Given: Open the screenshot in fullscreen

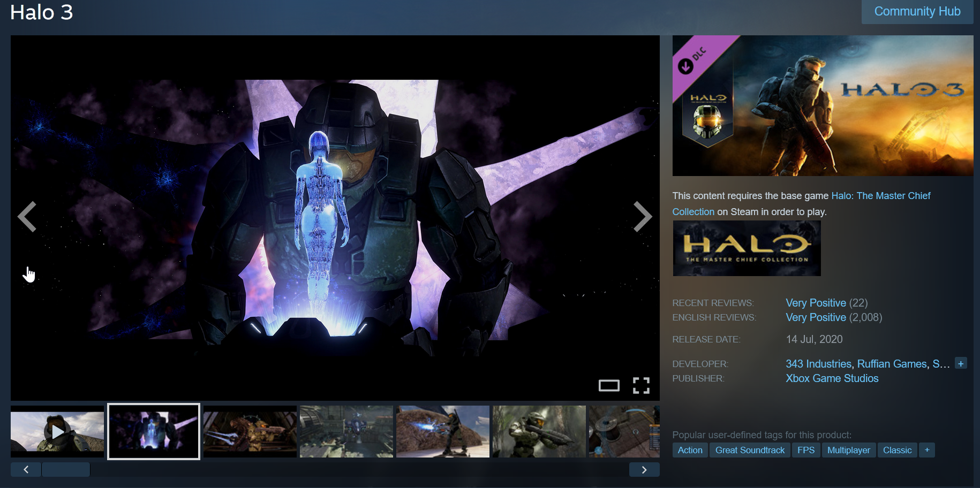Looking at the screenshot, I should click(x=641, y=385).
